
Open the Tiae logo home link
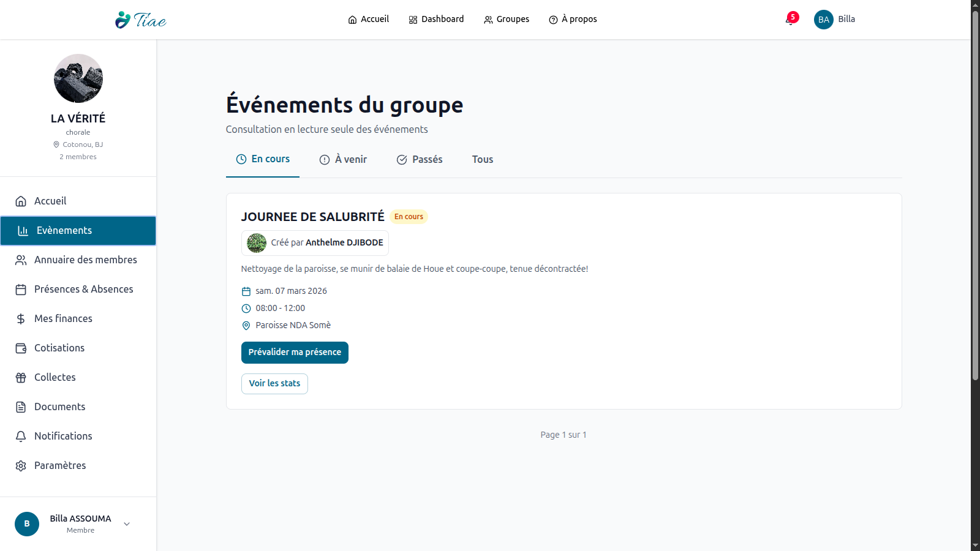click(x=141, y=20)
